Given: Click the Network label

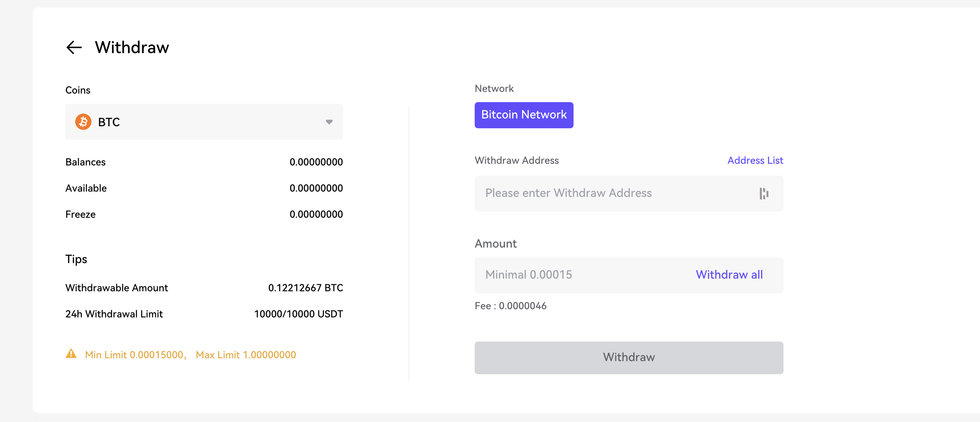Looking at the screenshot, I should point(494,89).
